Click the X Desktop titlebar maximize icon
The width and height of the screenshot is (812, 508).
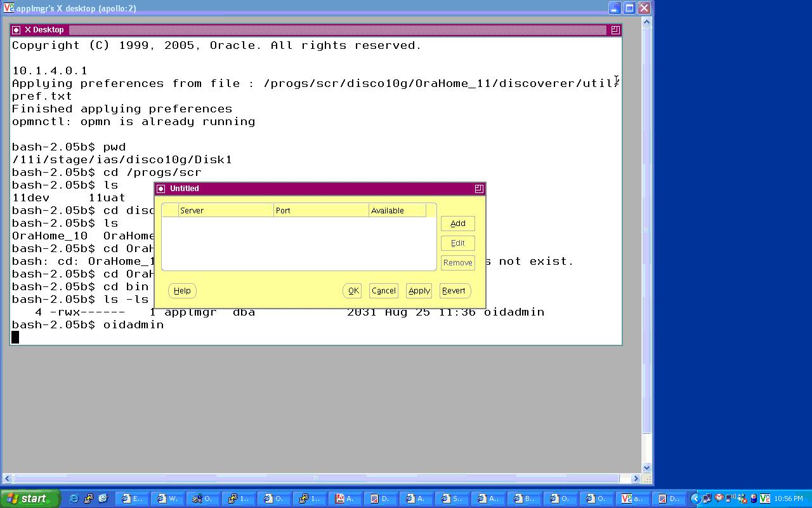tap(615, 30)
